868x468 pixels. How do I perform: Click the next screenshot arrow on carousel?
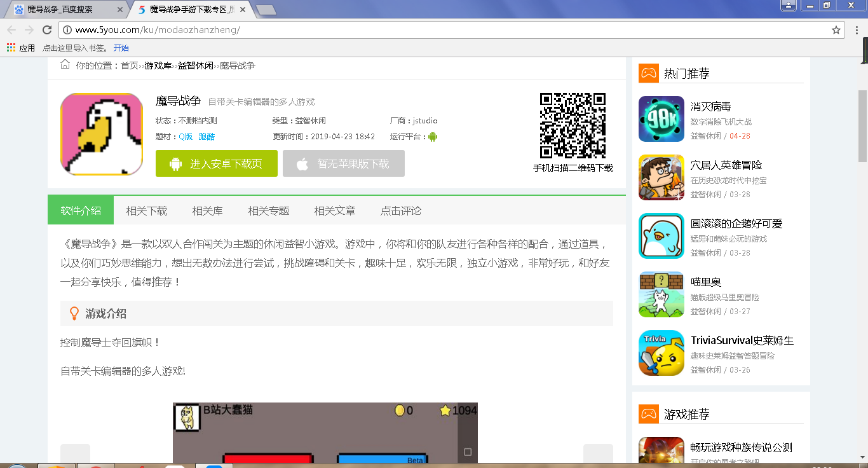click(598, 453)
